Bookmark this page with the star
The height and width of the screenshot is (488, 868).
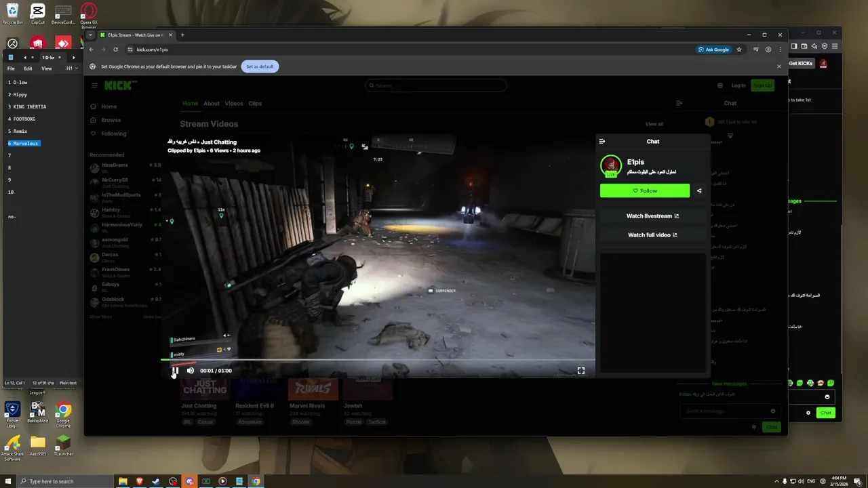click(x=739, y=49)
